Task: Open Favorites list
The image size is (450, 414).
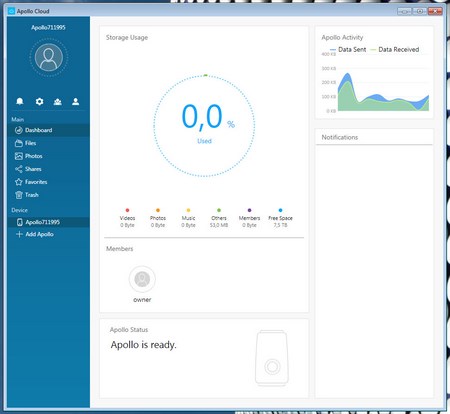Action: (48, 182)
